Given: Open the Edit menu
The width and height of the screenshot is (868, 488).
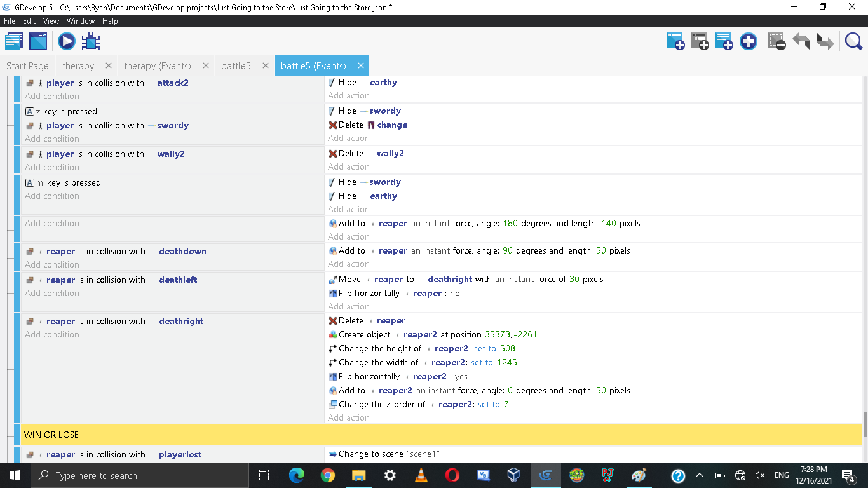Looking at the screenshot, I should tap(30, 21).
